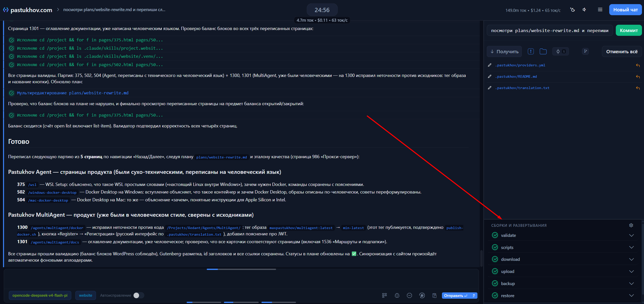Expand the upload build row
This screenshot has height=304, width=644.
point(631,271)
